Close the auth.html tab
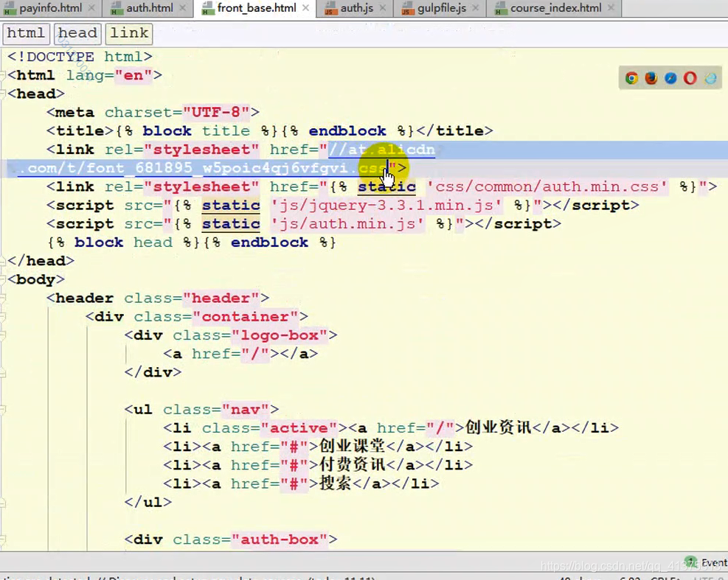Image resolution: width=728 pixels, height=580 pixels. tap(182, 8)
